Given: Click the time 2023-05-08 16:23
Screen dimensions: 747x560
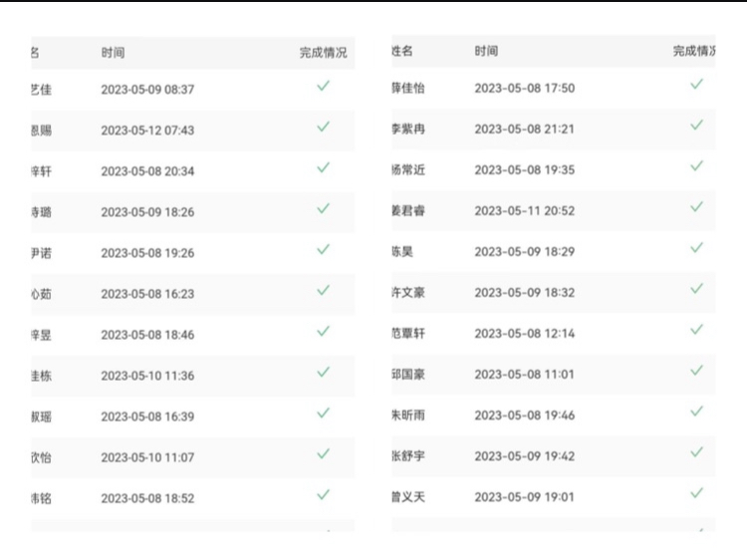Looking at the screenshot, I should click(147, 294).
